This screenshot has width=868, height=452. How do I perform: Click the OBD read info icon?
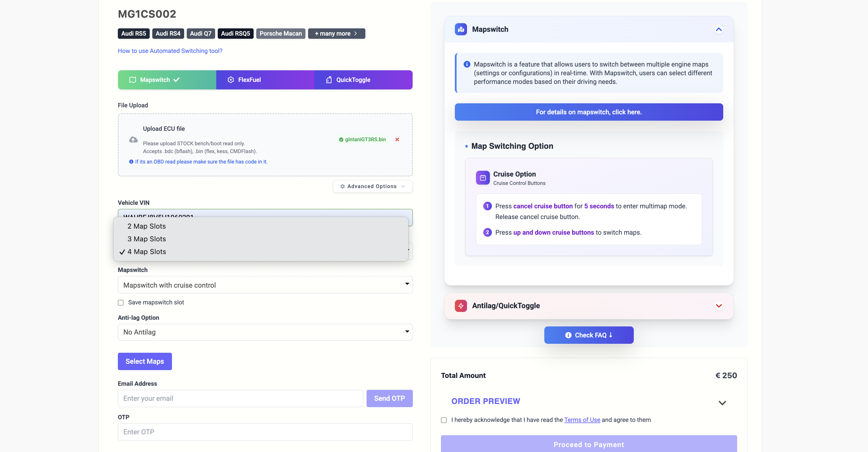click(x=131, y=162)
